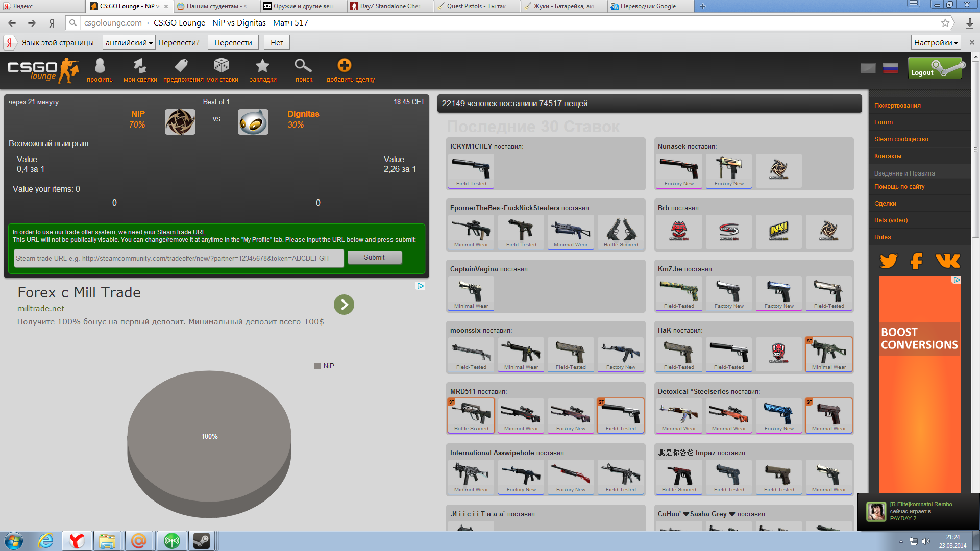The height and width of the screenshot is (551, 980).
Task: Open the Twitter bird icon
Action: coord(889,261)
